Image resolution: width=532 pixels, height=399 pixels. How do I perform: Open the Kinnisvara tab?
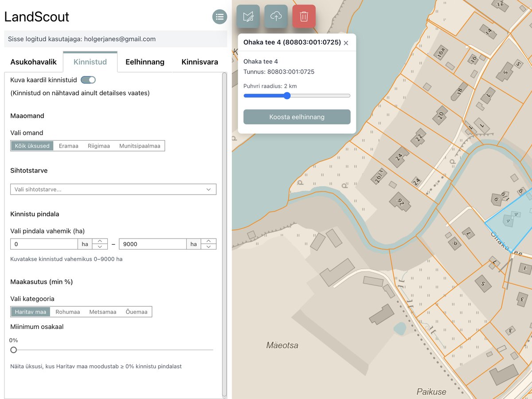[x=199, y=62]
